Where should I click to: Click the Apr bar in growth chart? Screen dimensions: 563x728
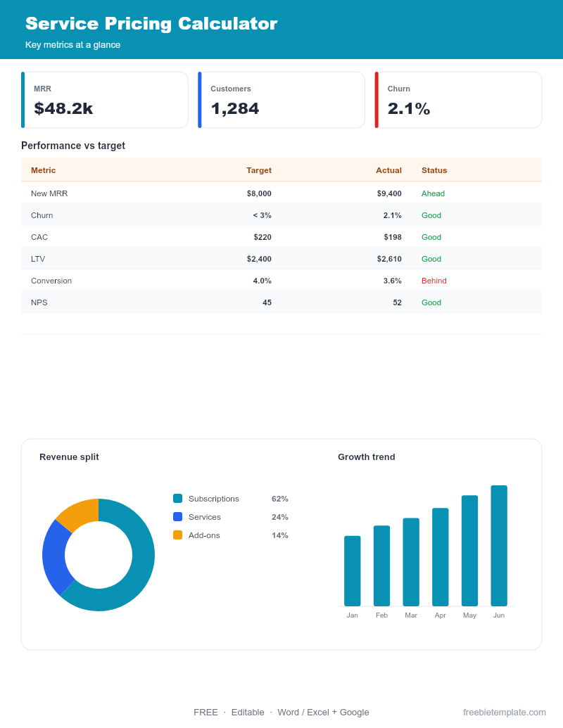[441, 557]
